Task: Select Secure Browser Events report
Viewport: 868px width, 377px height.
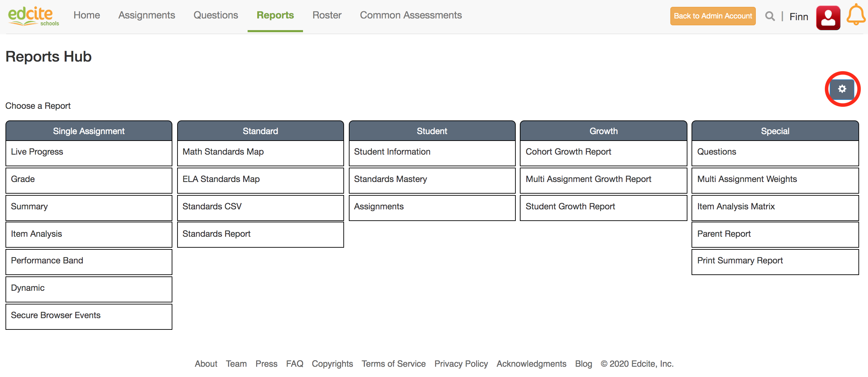Action: (89, 315)
